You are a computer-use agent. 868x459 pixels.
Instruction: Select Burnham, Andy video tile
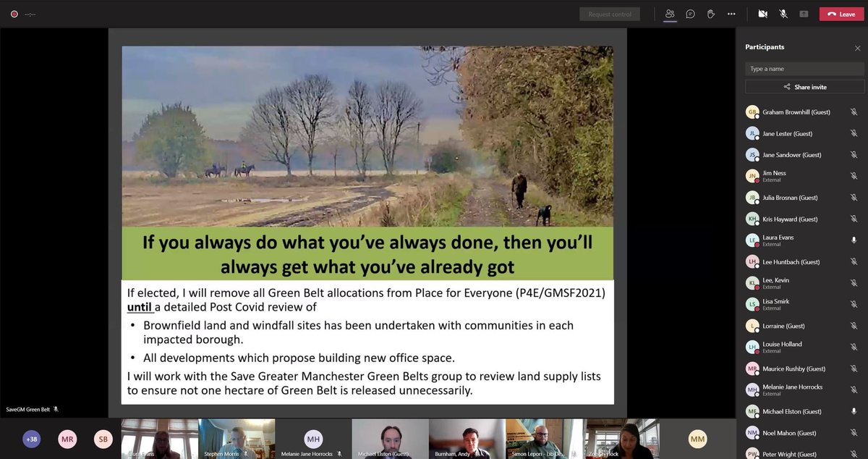[467, 439]
